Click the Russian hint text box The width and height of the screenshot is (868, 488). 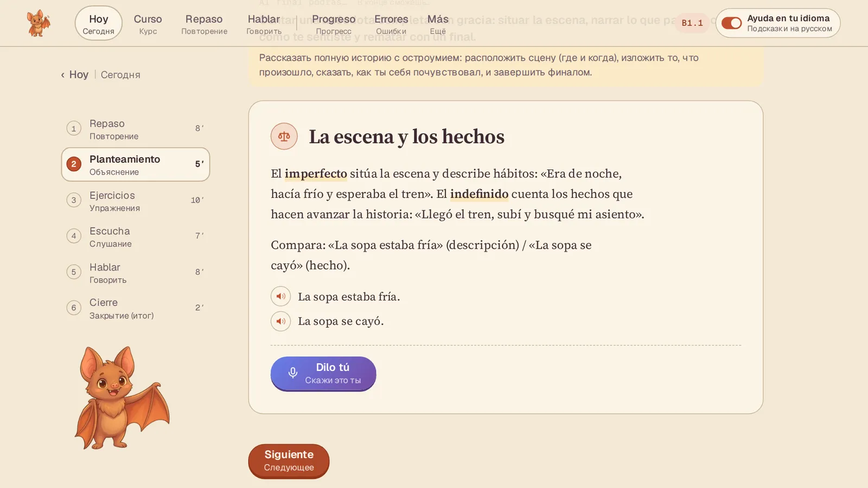[x=506, y=65]
